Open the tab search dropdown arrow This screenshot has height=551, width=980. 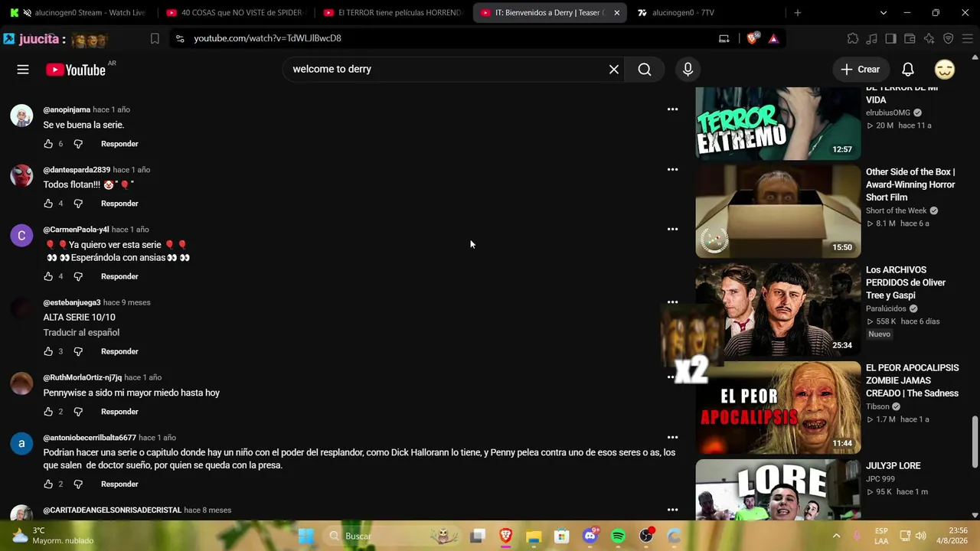tap(883, 13)
